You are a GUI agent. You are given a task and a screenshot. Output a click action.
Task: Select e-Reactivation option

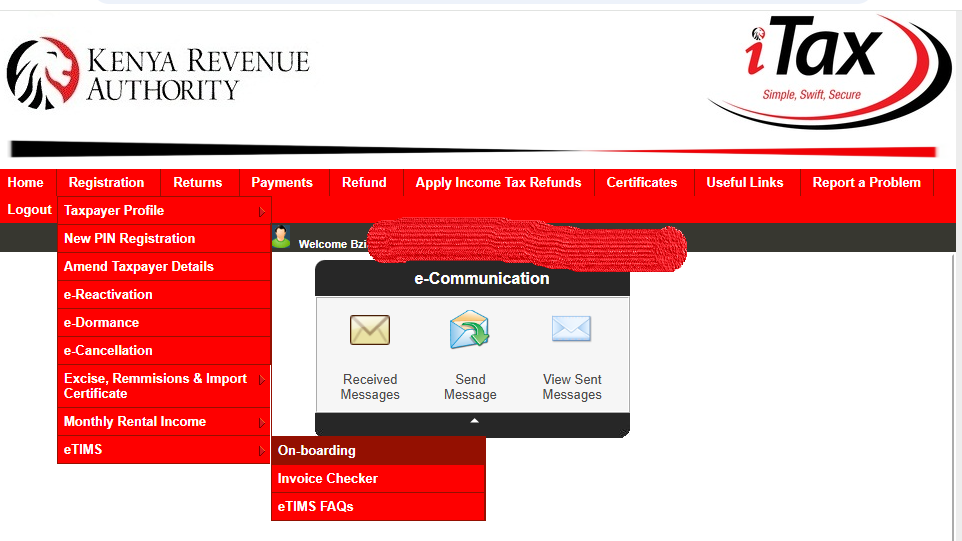[x=164, y=295]
